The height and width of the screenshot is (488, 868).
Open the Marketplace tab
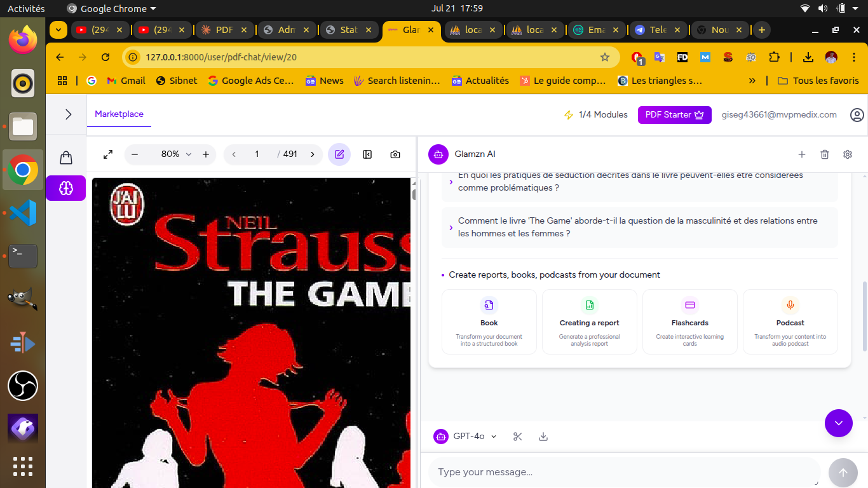[119, 114]
